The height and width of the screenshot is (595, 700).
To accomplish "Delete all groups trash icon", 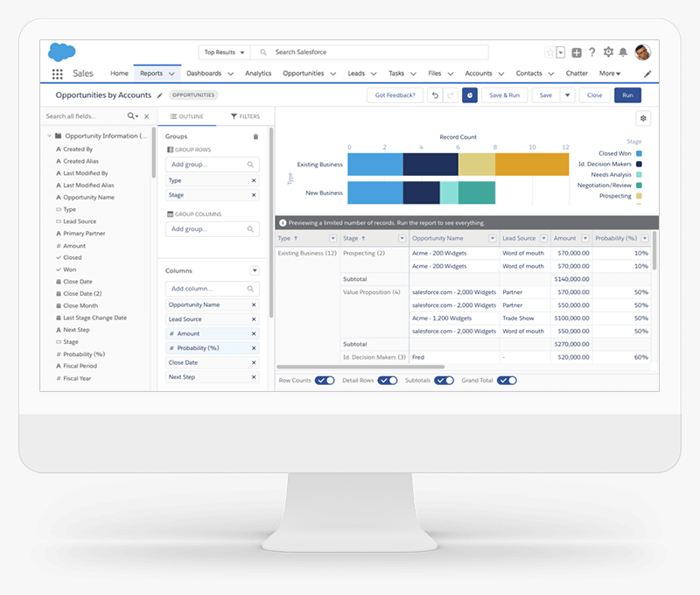I will (255, 136).
